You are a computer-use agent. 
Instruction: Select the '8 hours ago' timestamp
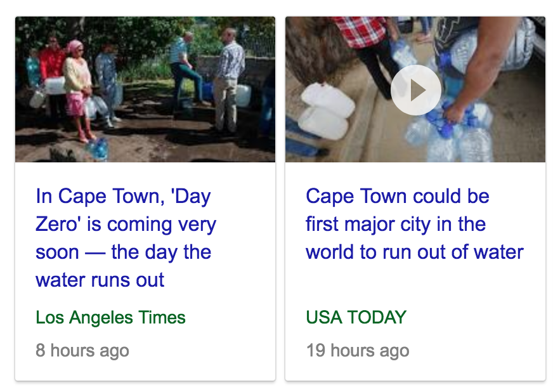coord(82,350)
